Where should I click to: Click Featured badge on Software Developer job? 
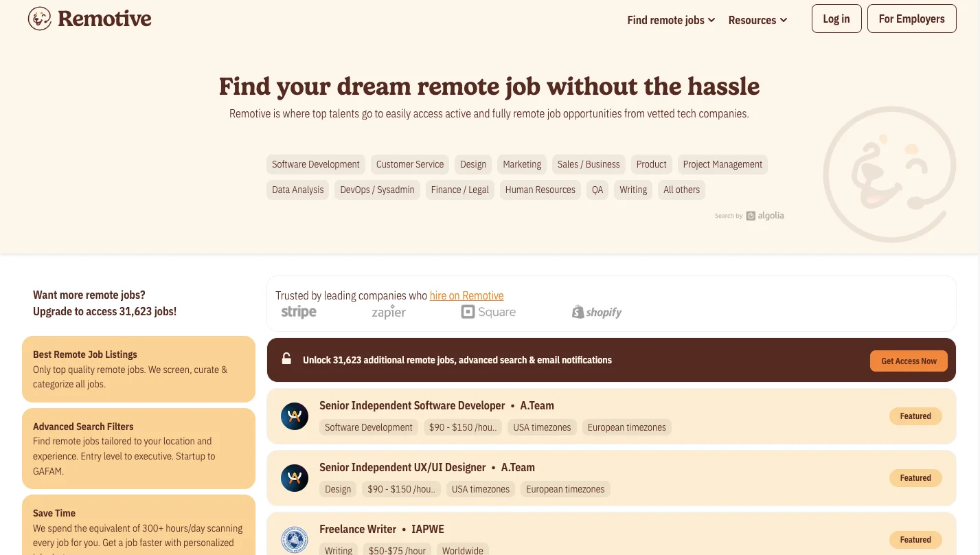pos(915,416)
